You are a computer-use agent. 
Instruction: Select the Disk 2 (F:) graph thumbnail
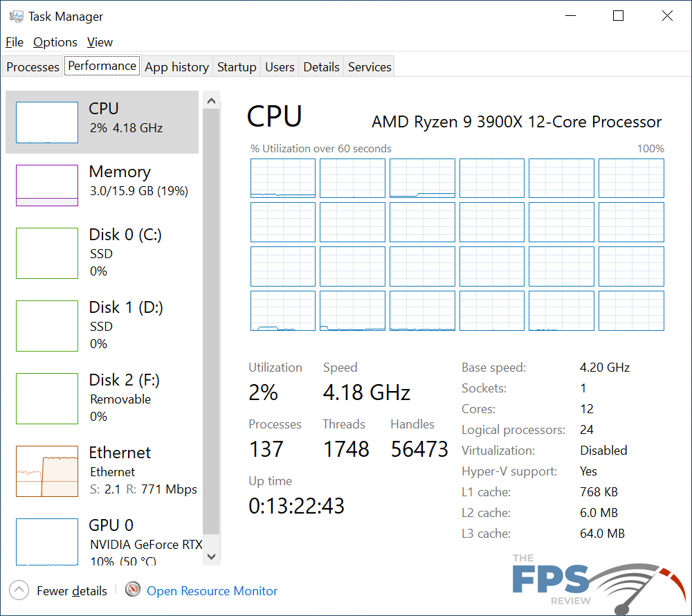[x=47, y=399]
